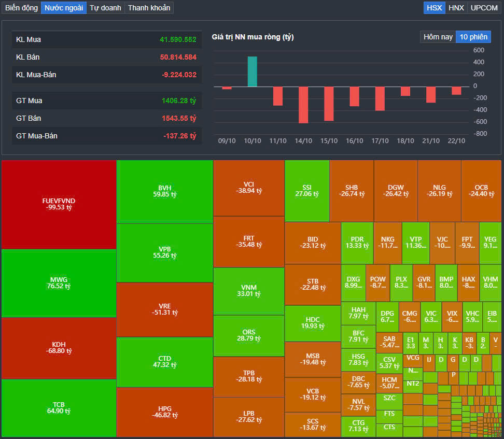Click the KL Mua-Bán value -9.224.032
The height and width of the screenshot is (439, 504).
(x=179, y=75)
